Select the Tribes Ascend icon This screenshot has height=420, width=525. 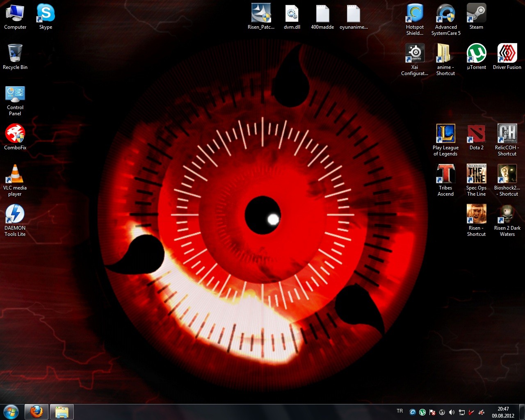[x=446, y=180]
